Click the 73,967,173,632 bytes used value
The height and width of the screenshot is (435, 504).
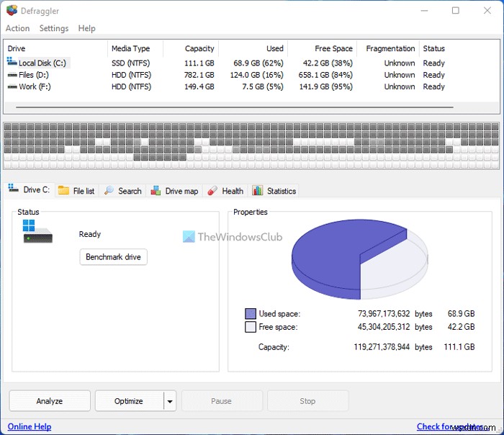[x=384, y=313]
